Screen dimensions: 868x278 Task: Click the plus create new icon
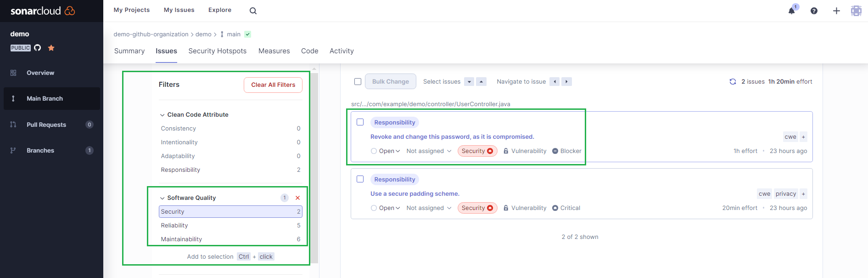point(836,11)
